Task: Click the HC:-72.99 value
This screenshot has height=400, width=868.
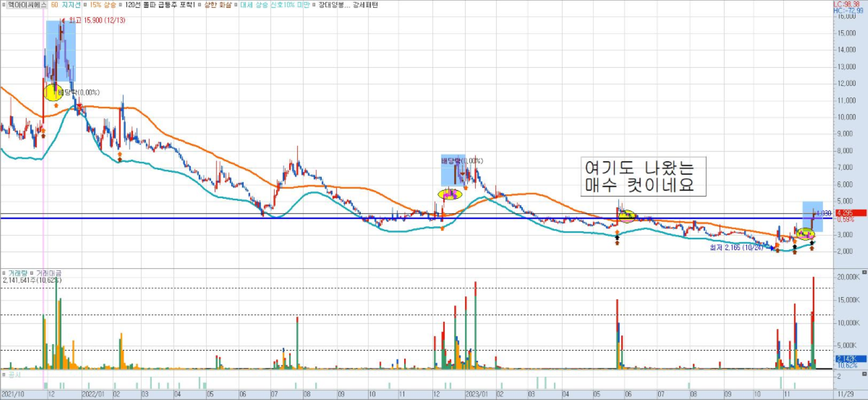Action: (848, 11)
